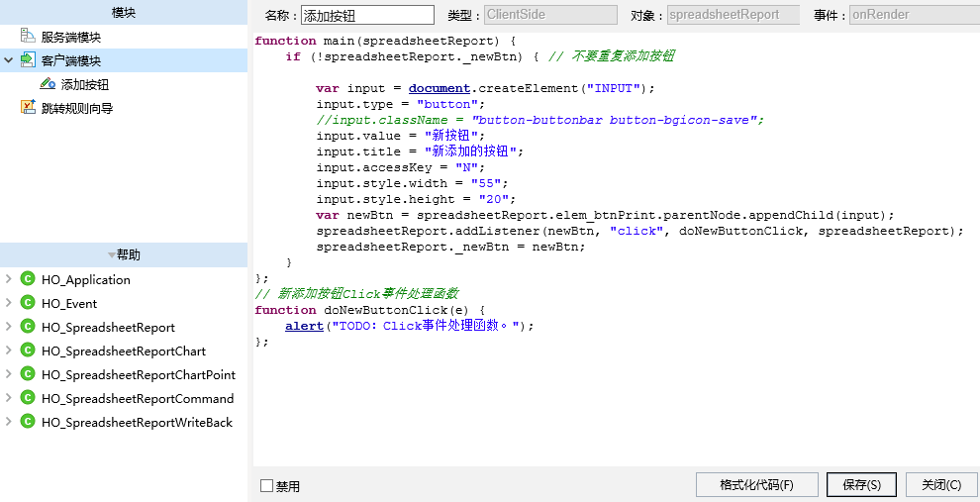
Task: Click the "不要重复添加按钮" comment
Action: [x=611, y=56]
